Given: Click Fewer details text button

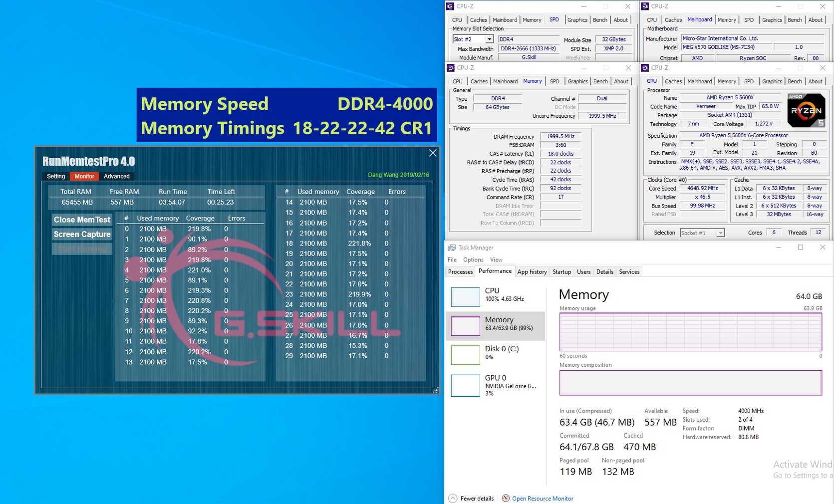Looking at the screenshot, I should pos(477,499).
